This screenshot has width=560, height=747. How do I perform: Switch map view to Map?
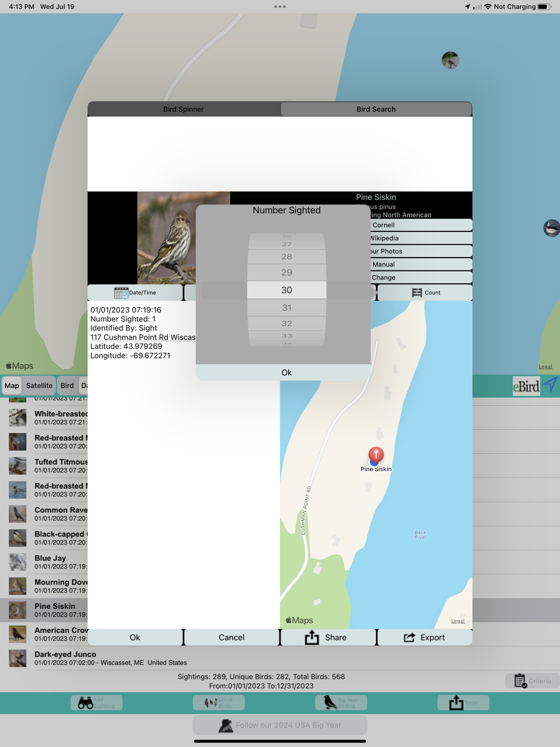point(12,385)
